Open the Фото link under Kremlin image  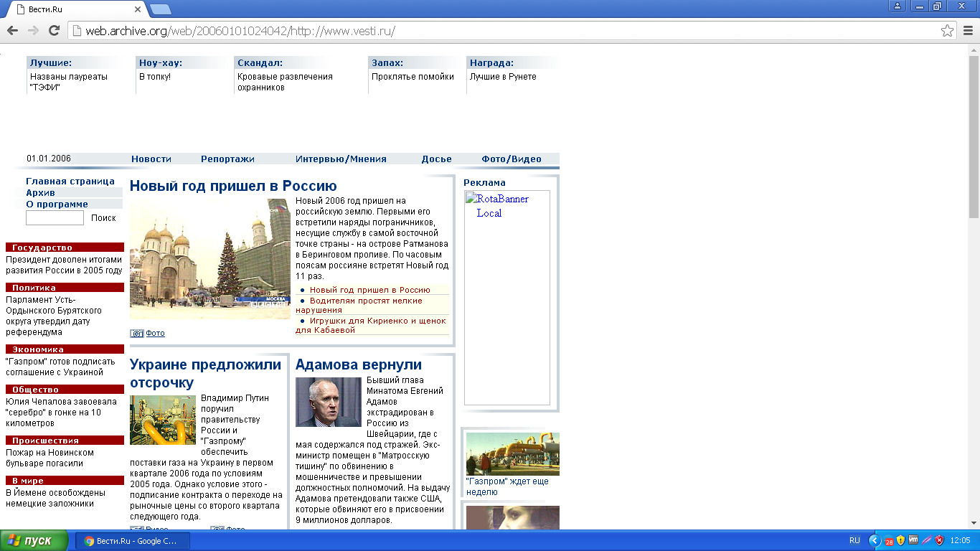(155, 334)
